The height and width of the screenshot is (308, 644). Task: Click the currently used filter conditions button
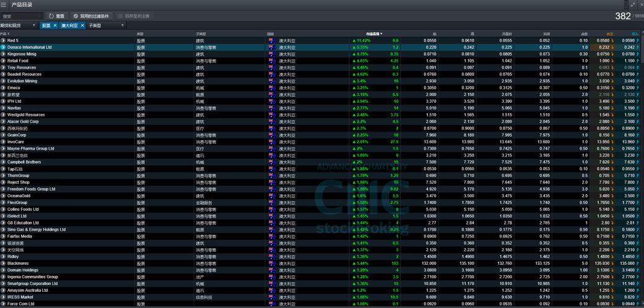coord(92,16)
